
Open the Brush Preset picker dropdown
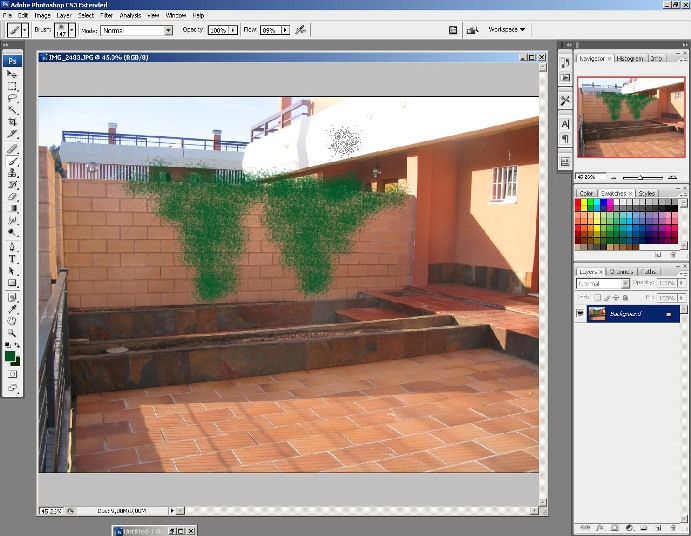pos(72,30)
